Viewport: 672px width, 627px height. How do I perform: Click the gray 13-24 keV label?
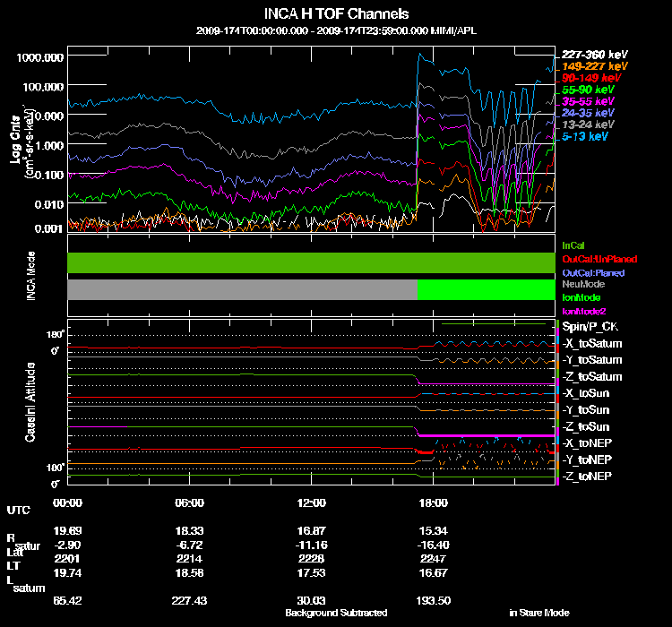point(588,125)
